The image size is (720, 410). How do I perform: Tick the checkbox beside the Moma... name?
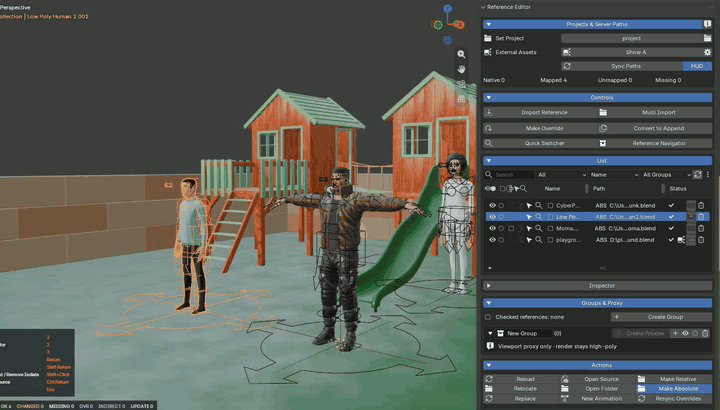[551, 228]
